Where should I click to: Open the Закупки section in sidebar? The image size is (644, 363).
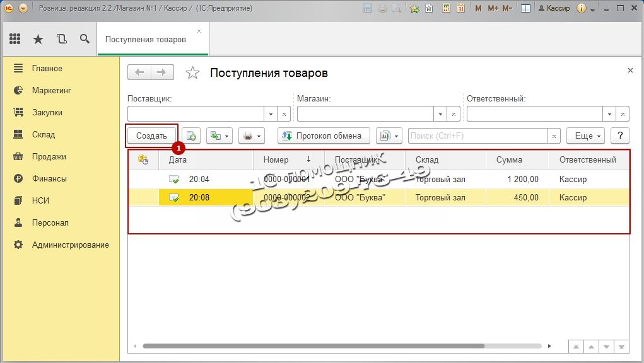click(47, 112)
